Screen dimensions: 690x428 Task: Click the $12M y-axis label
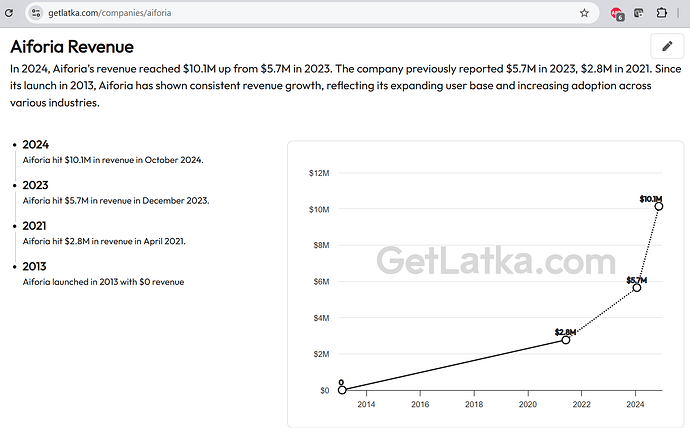click(319, 173)
